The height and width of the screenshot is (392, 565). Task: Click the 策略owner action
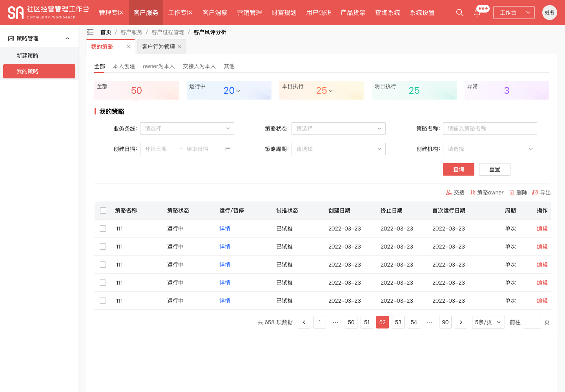click(487, 192)
